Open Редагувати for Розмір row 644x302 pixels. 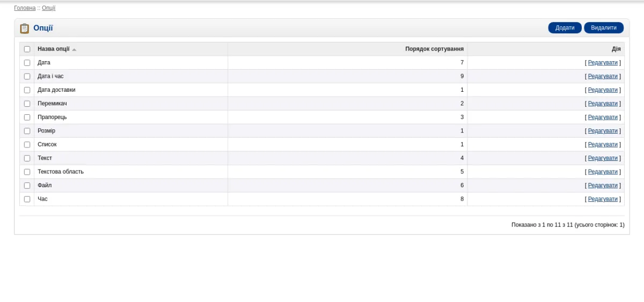[603, 131]
